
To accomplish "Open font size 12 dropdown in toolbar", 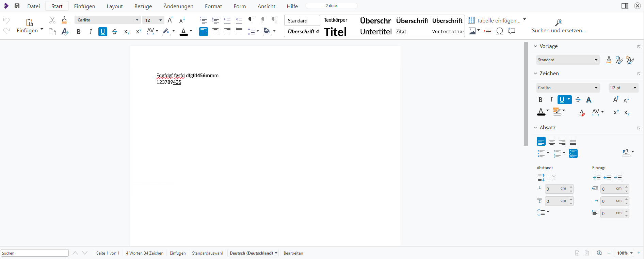I will (161, 20).
